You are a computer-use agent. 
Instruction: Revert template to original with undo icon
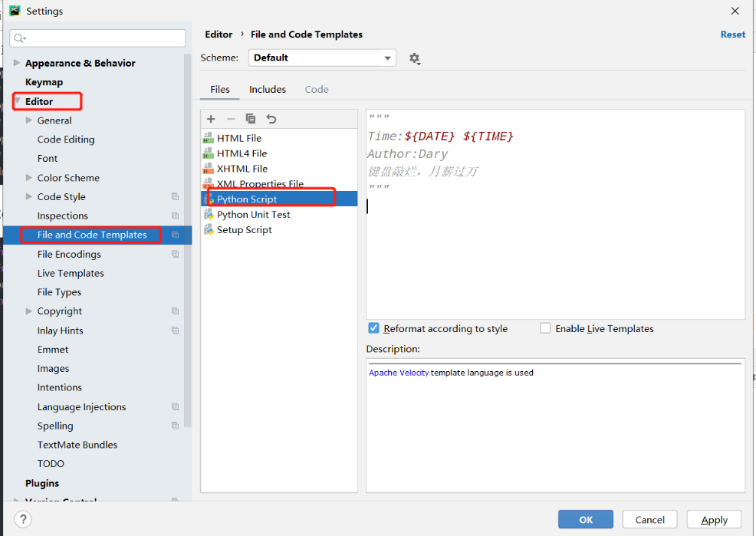[271, 119]
